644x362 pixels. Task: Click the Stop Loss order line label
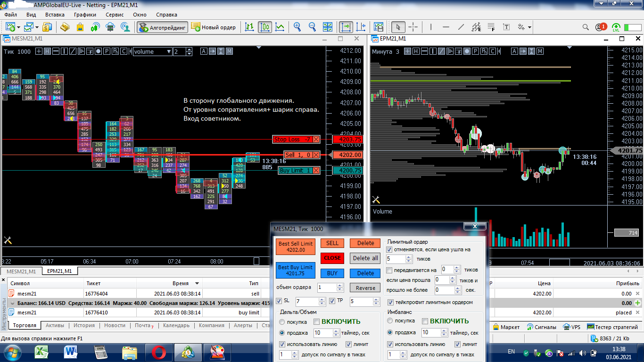(293, 140)
